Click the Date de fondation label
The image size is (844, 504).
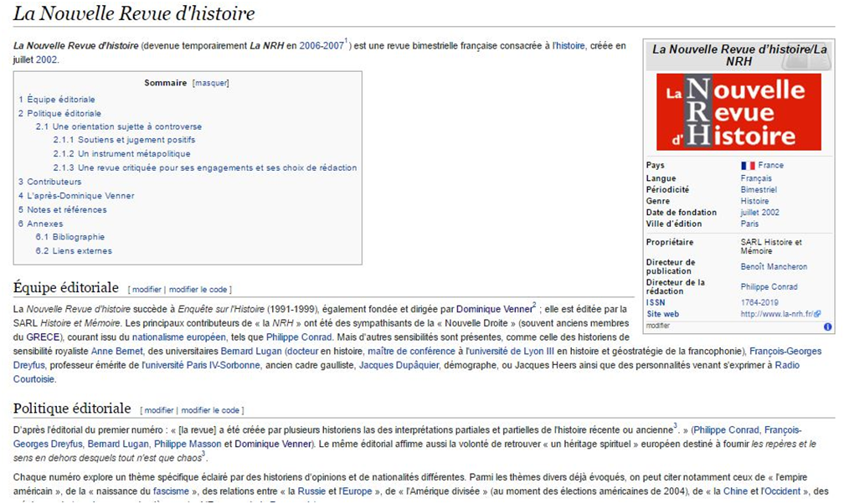pos(681,212)
